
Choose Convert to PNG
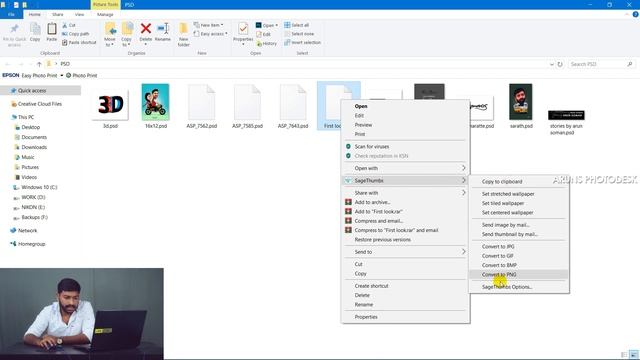519,275
